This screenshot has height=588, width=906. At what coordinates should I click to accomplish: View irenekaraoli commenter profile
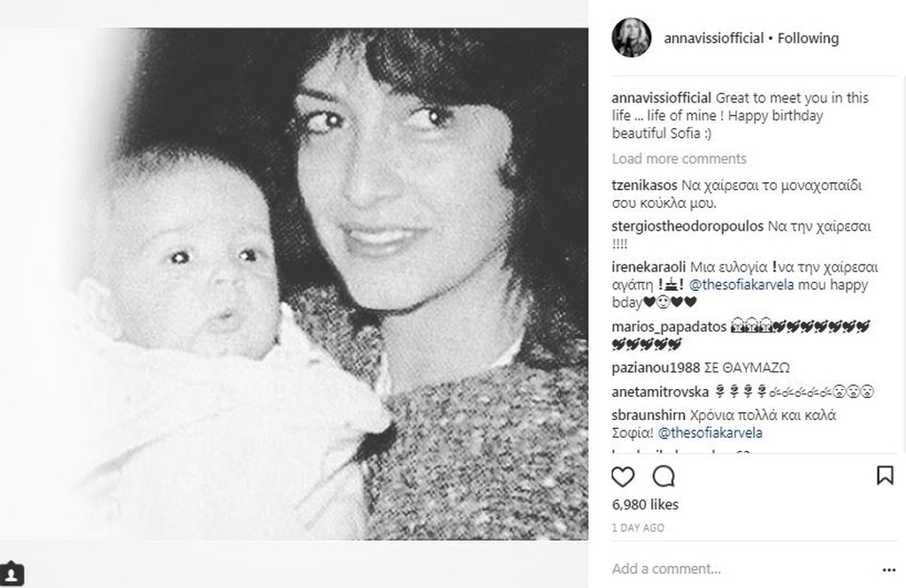coord(649,267)
